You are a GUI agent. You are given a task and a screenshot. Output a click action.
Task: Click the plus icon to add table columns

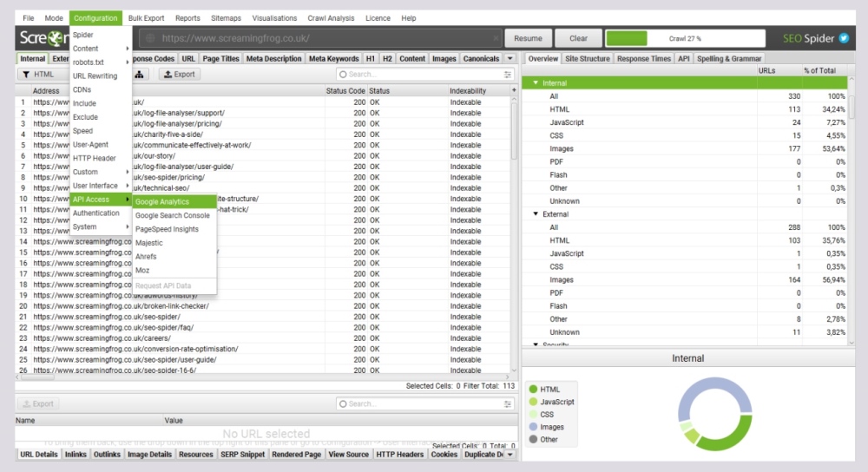click(x=514, y=90)
